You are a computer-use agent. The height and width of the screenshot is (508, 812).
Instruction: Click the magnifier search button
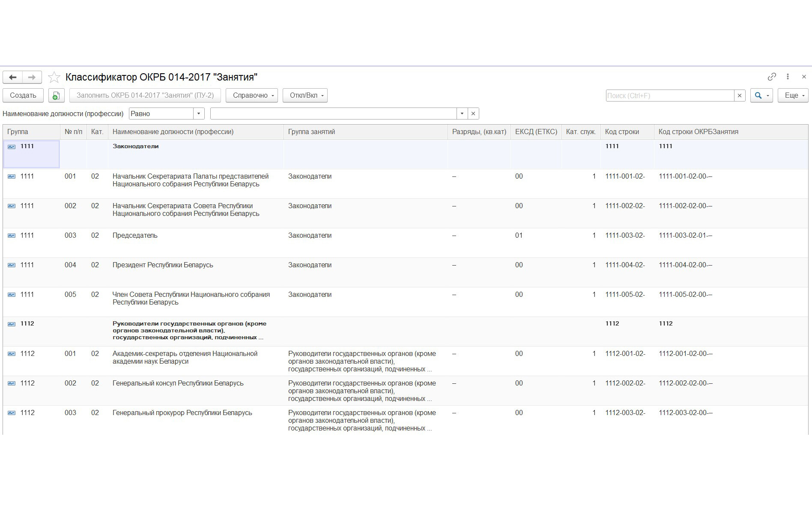click(758, 96)
